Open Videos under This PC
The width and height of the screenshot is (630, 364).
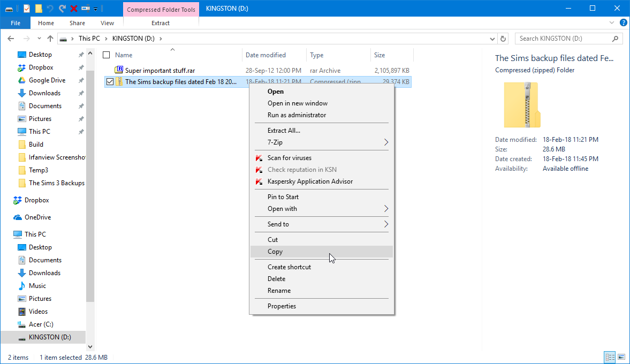(38, 312)
